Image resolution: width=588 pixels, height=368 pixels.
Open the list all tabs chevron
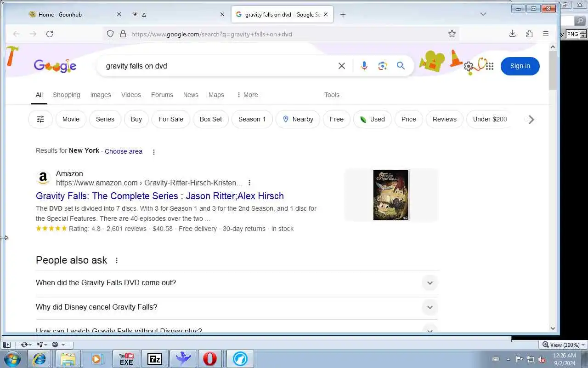(483, 14)
